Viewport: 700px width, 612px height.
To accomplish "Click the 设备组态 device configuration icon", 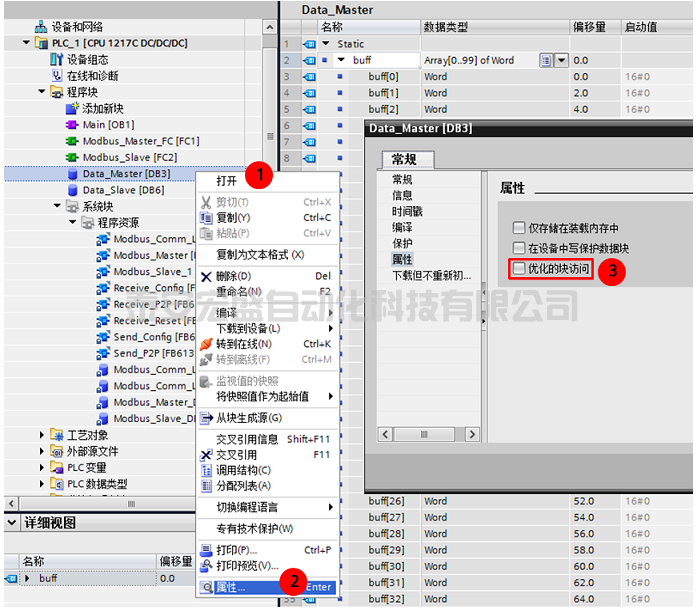I will 57,60.
